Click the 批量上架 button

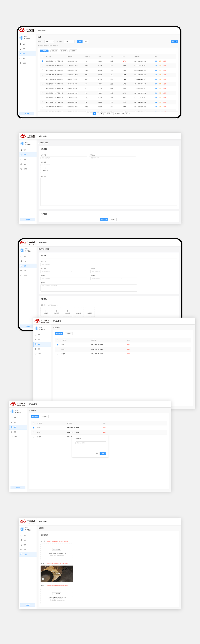tap(54, 51)
